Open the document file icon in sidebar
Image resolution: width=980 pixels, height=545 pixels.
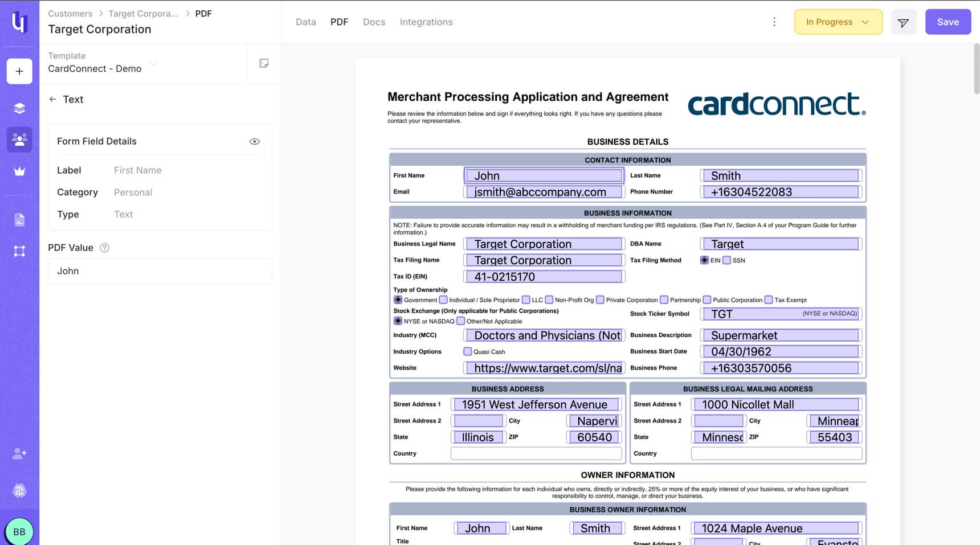19,220
